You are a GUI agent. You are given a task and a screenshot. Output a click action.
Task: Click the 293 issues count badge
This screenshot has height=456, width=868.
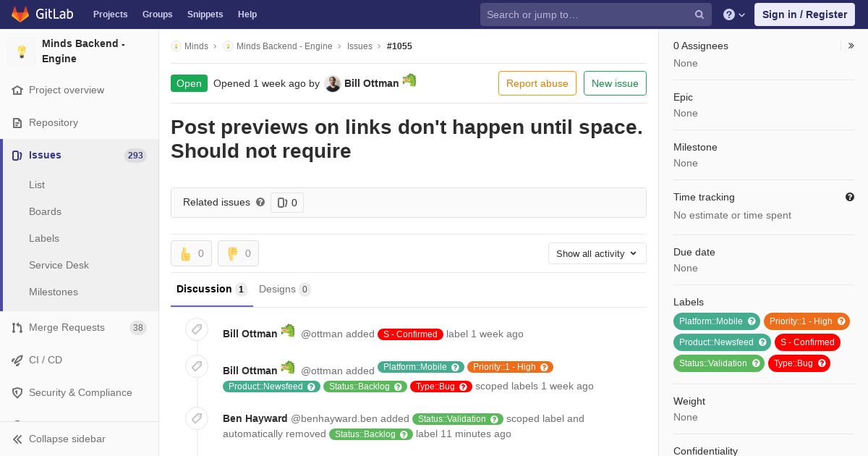point(135,156)
